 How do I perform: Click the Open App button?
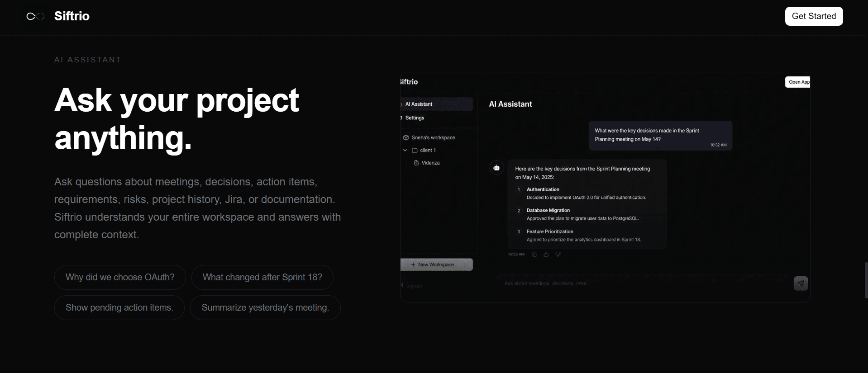798,82
